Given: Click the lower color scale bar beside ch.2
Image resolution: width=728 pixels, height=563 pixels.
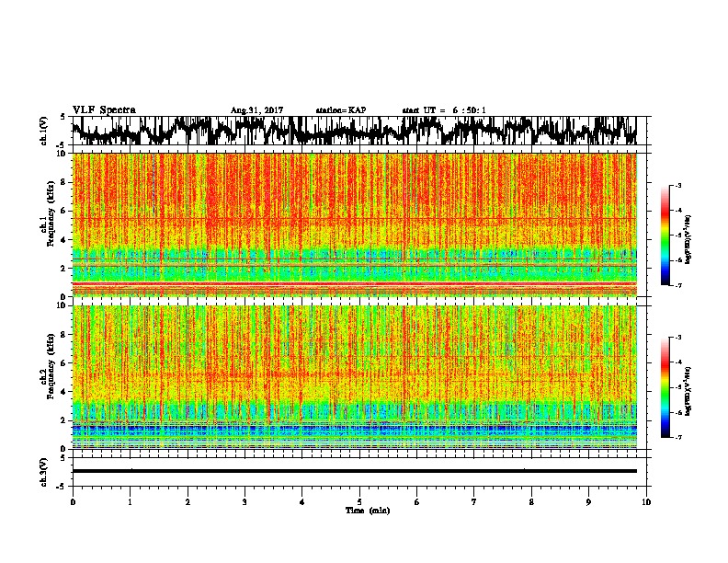Looking at the screenshot, I should pos(665,387).
